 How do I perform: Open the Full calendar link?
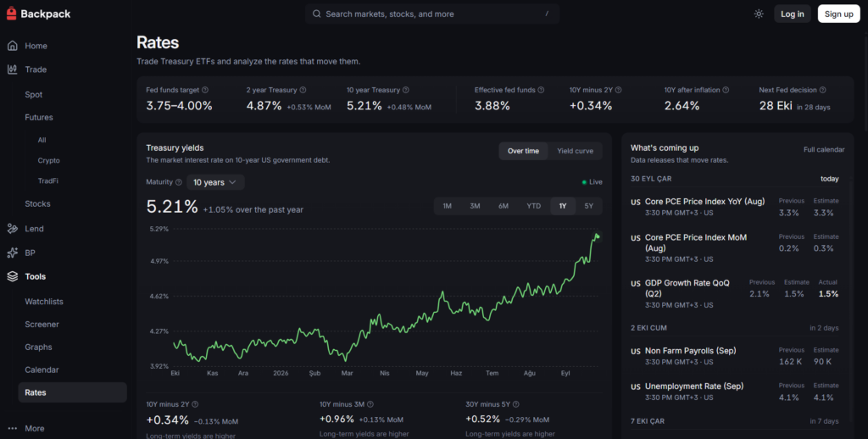click(x=824, y=149)
